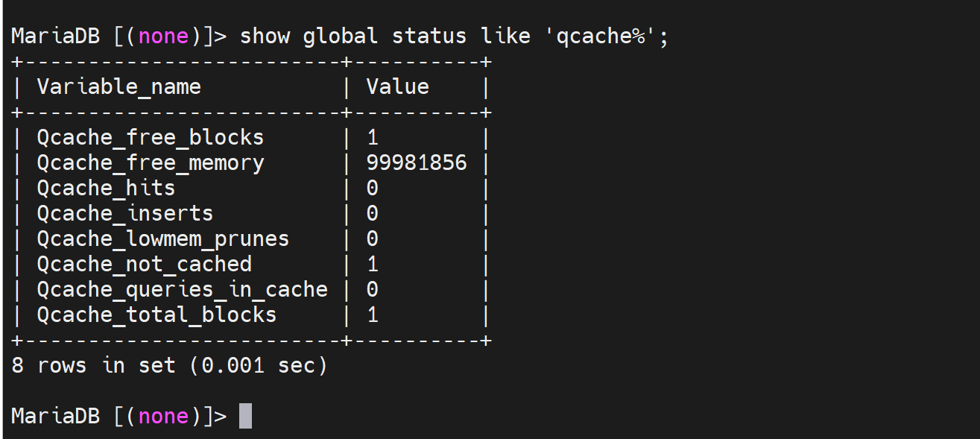This screenshot has width=980, height=439.
Task: Click the value 1 for Qcache_total_blocks
Action: click(373, 315)
